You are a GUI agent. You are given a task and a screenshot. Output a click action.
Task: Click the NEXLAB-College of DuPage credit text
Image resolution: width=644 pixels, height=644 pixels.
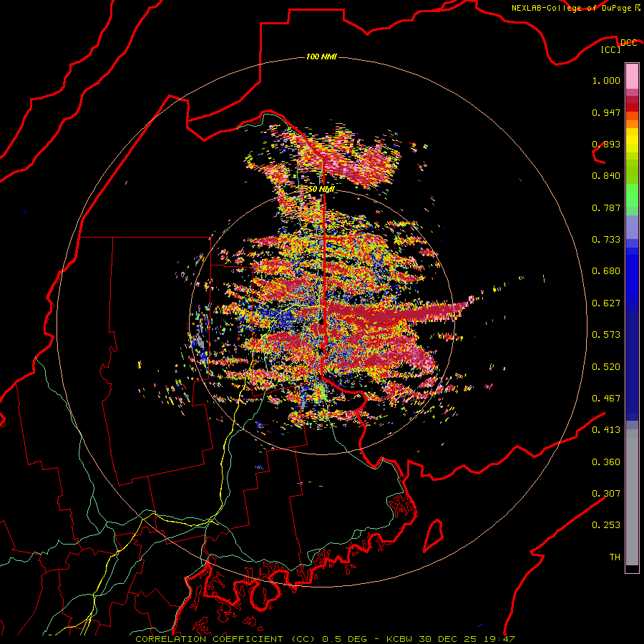pos(571,8)
